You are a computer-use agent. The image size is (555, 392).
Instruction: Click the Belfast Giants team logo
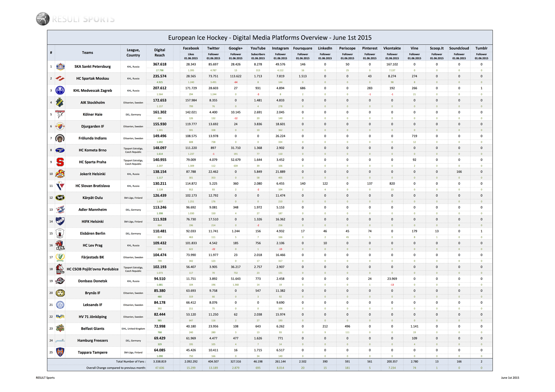60,328
